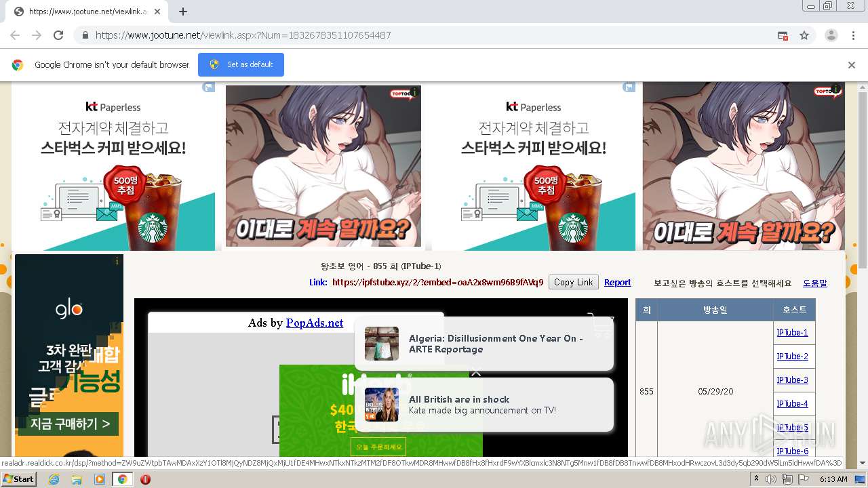Image resolution: width=868 pixels, height=488 pixels.
Task: Open the All British are in shock notification
Action: pos(484,405)
